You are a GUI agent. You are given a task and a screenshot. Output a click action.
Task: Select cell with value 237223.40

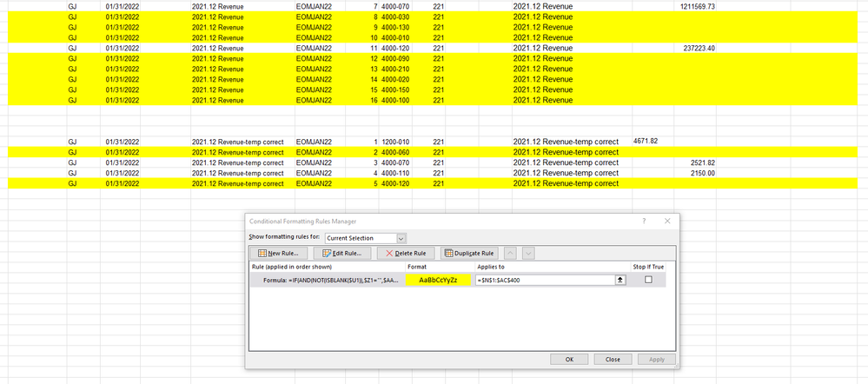click(x=695, y=48)
